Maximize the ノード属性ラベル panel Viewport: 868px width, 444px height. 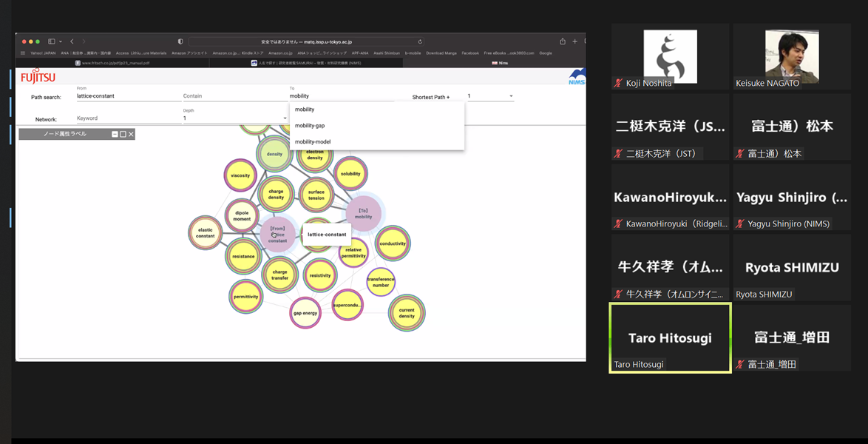point(123,134)
